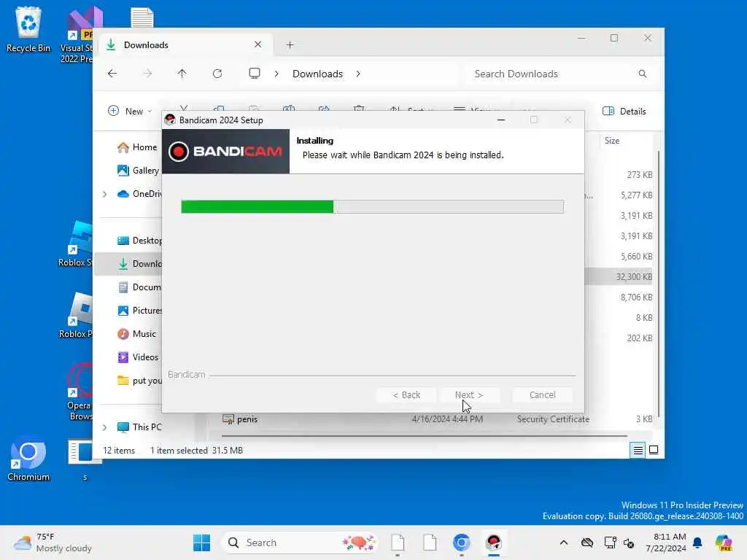Open Gallery in Explorer sidebar

pyautogui.click(x=138, y=171)
